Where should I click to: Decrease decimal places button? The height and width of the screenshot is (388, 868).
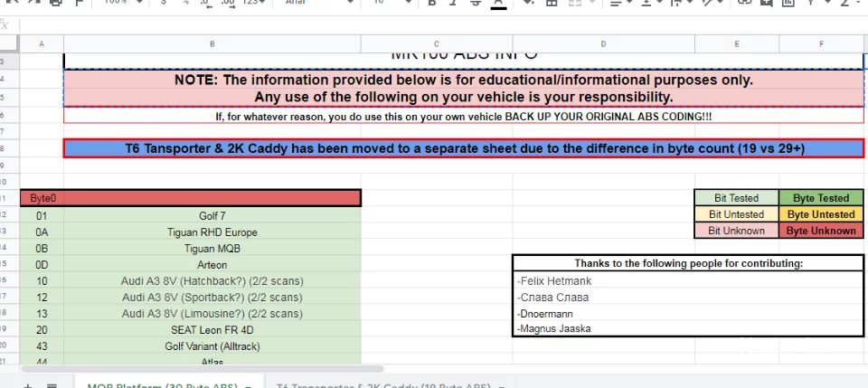[206, 3]
